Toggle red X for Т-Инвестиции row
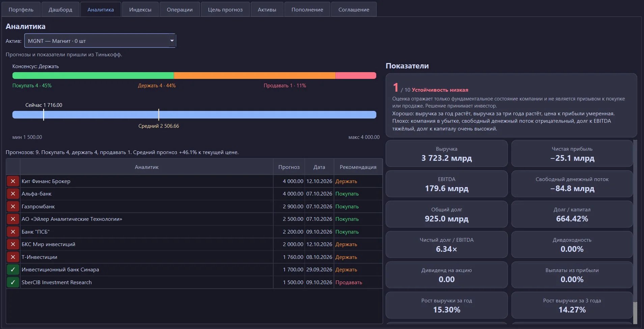This screenshot has height=329, width=644. (13, 257)
